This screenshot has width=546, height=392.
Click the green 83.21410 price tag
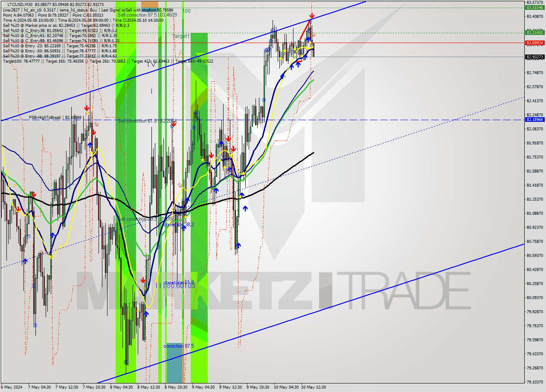(x=534, y=32)
